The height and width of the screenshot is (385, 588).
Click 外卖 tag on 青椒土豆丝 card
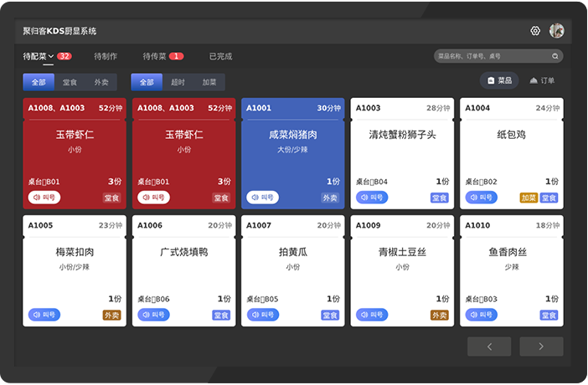[x=440, y=316]
